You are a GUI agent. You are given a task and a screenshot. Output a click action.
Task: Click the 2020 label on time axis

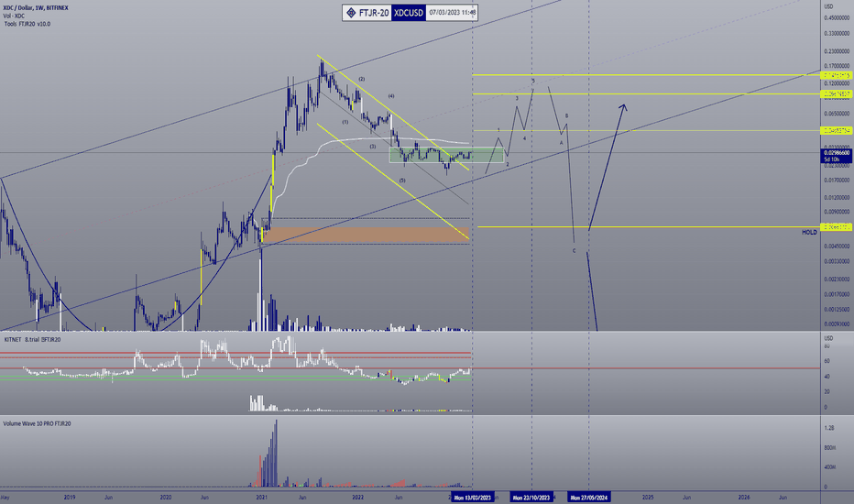point(166,497)
